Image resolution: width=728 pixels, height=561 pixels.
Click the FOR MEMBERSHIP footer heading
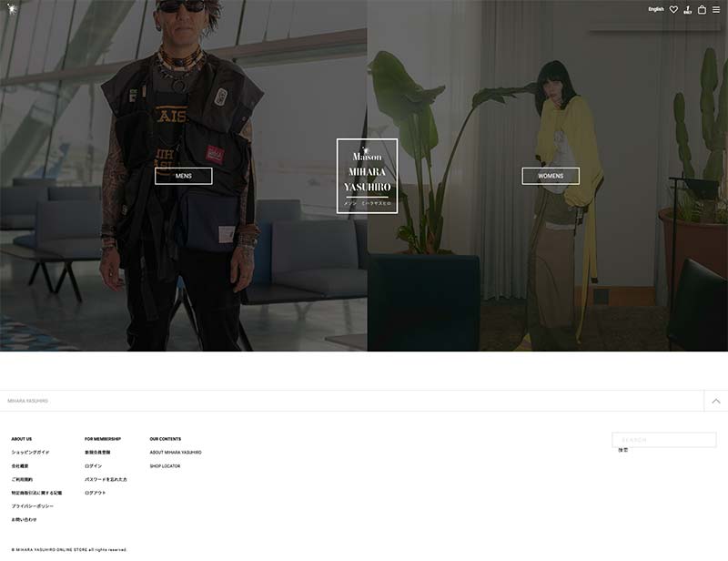(x=103, y=439)
